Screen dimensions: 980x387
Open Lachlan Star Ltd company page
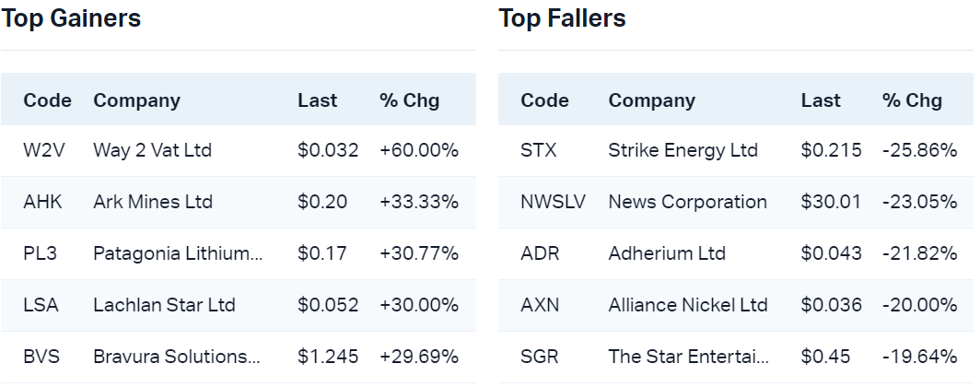[x=164, y=304]
